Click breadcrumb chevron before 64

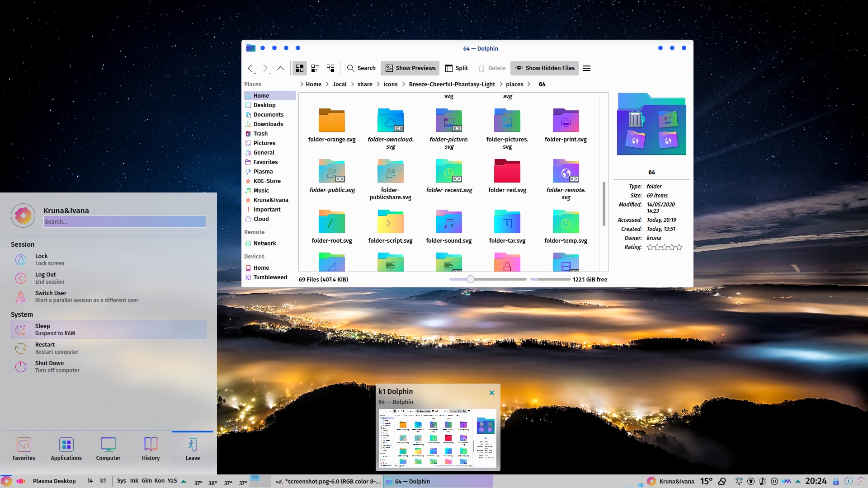528,84
